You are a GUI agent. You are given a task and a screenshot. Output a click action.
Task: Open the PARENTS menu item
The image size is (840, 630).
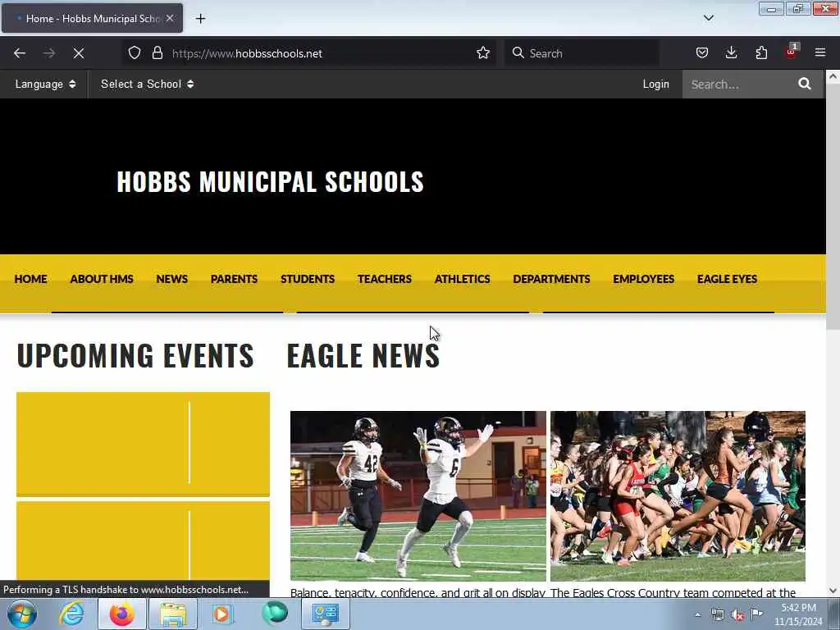(x=234, y=279)
